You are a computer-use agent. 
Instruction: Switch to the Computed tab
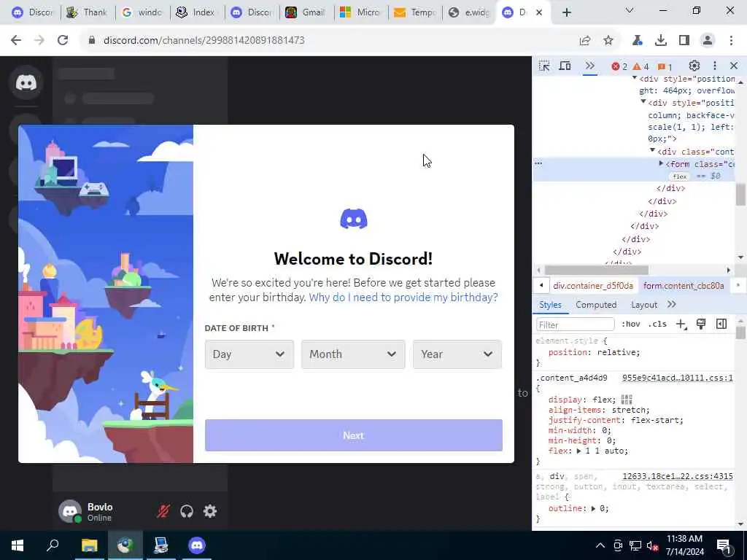tap(596, 305)
